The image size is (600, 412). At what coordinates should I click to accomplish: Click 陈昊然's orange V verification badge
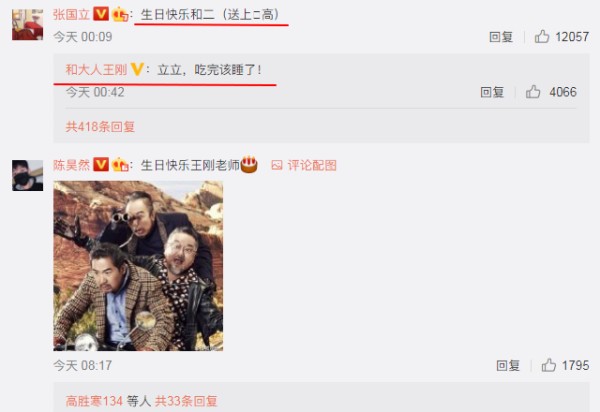pyautogui.click(x=101, y=164)
